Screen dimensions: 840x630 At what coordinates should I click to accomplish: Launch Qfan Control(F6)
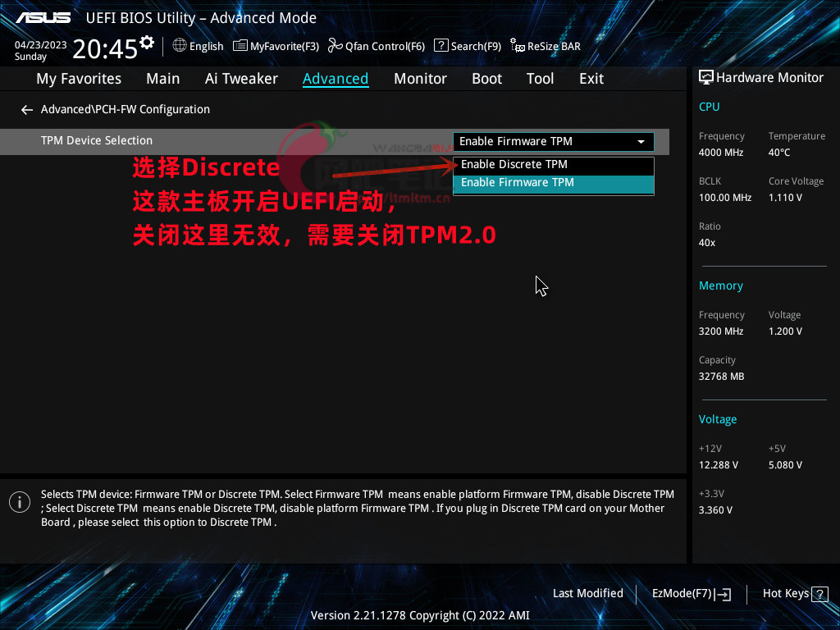point(385,47)
